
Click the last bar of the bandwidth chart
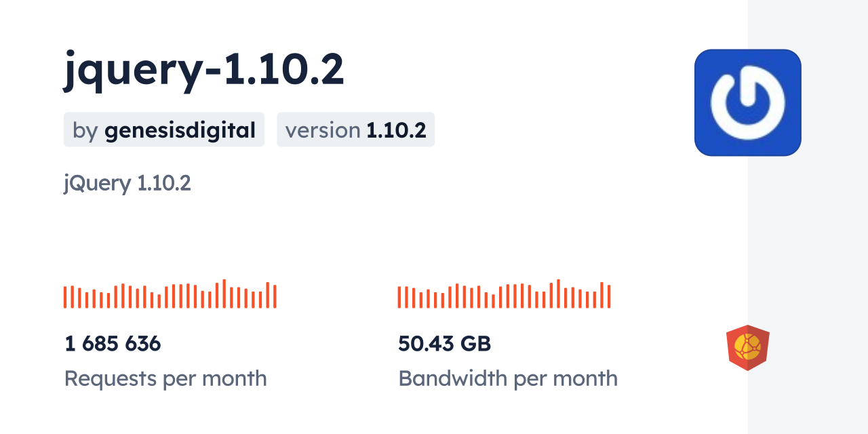click(609, 296)
